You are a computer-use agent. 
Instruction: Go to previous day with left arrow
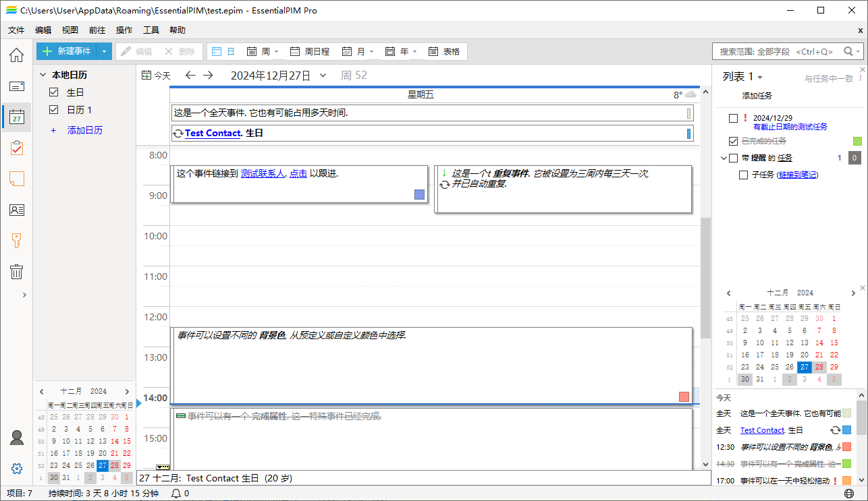[190, 76]
